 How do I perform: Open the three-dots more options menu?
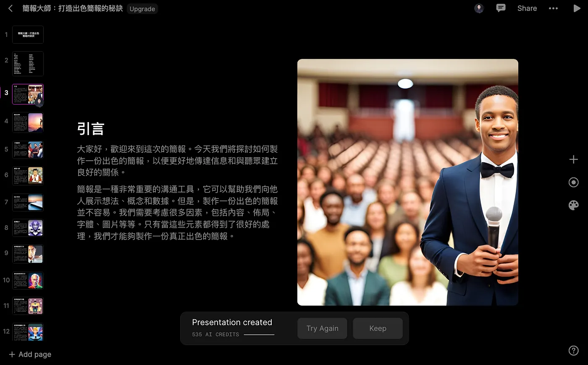point(553,8)
